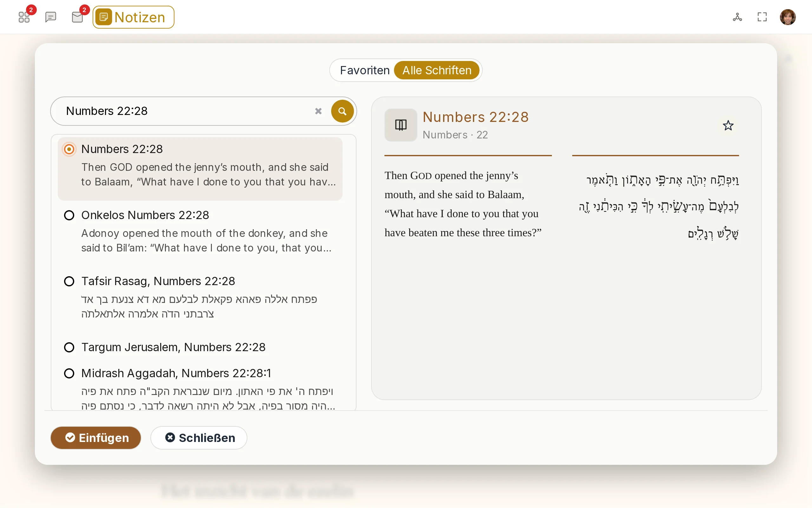Open the user profile avatar
The width and height of the screenshot is (812, 508).
pos(788,17)
